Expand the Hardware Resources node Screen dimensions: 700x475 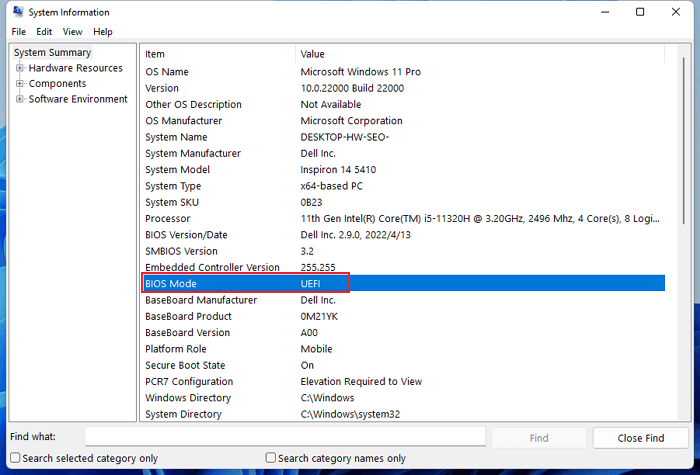pos(20,68)
